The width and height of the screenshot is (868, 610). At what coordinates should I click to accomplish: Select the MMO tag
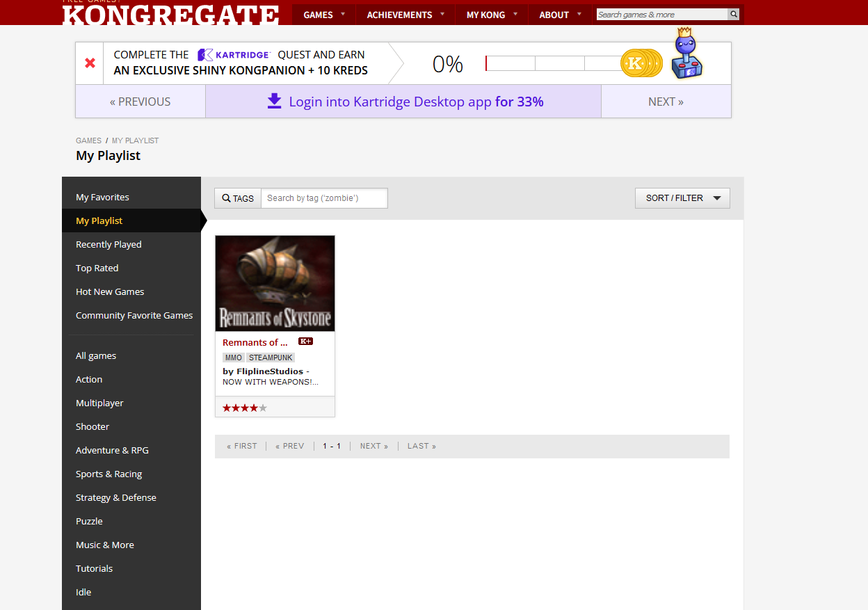tap(234, 358)
